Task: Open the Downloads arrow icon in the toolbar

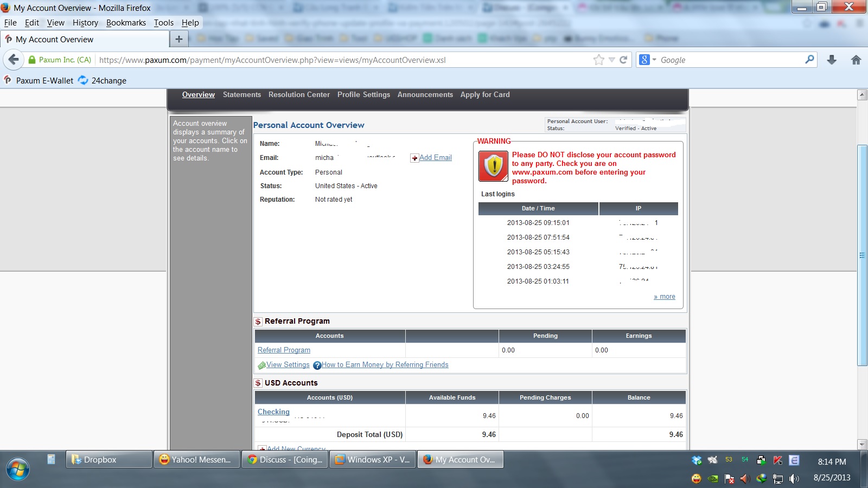Action: [832, 60]
